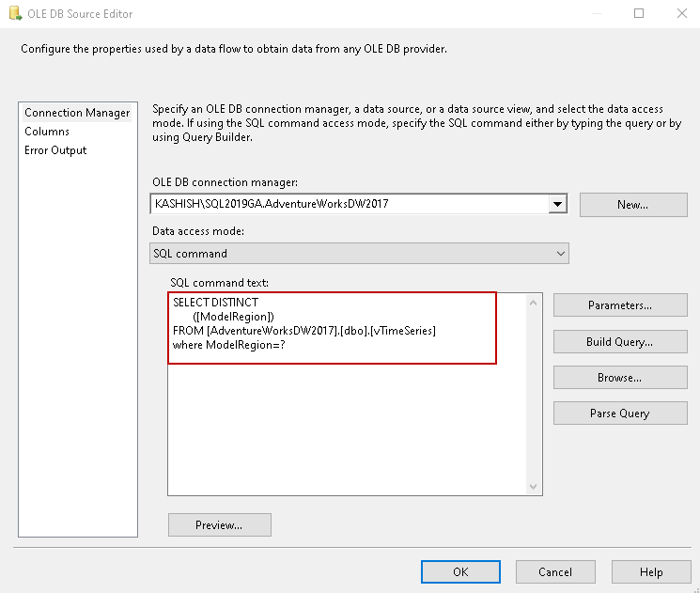Open the Error Output page
The image size is (700, 593).
(55, 150)
